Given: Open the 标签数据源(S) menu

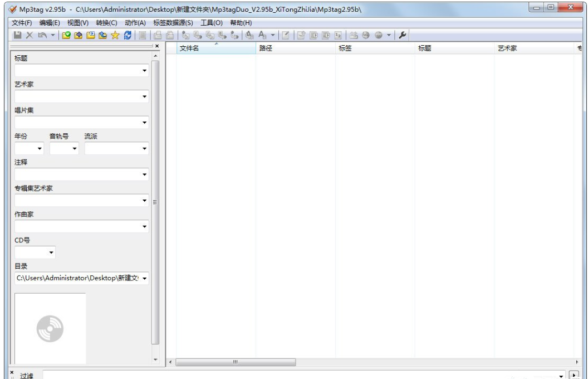Looking at the screenshot, I should point(173,23).
